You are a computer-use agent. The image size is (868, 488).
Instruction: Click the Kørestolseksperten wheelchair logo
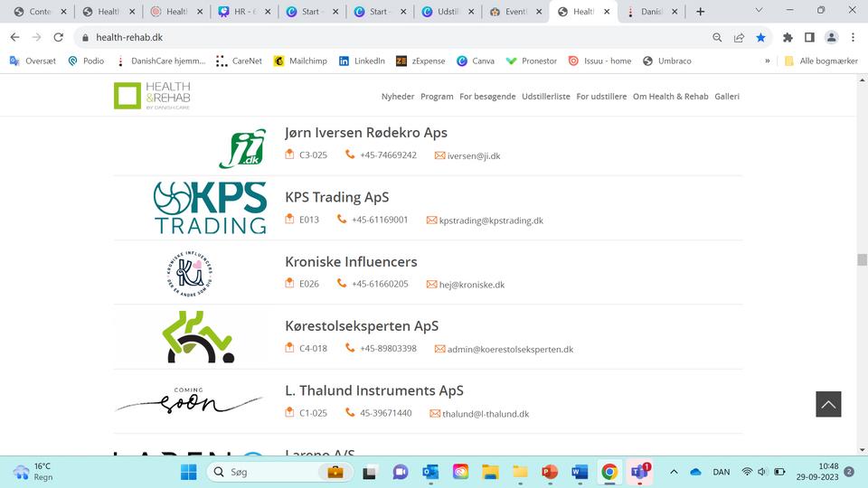coord(198,337)
